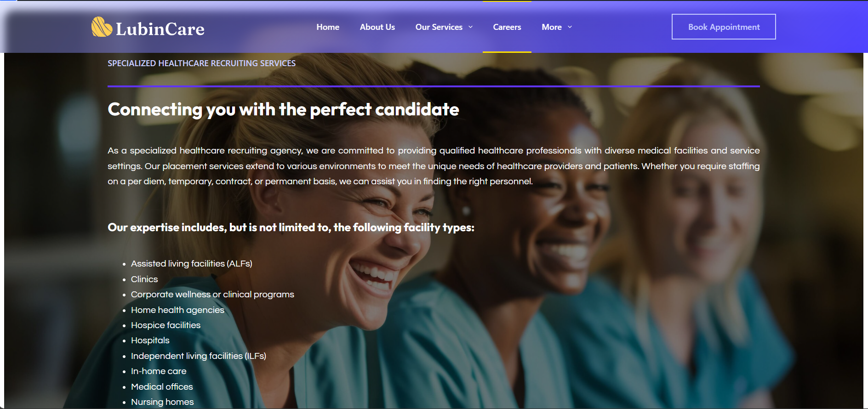Click the LubinCare brand name text

coord(160,29)
